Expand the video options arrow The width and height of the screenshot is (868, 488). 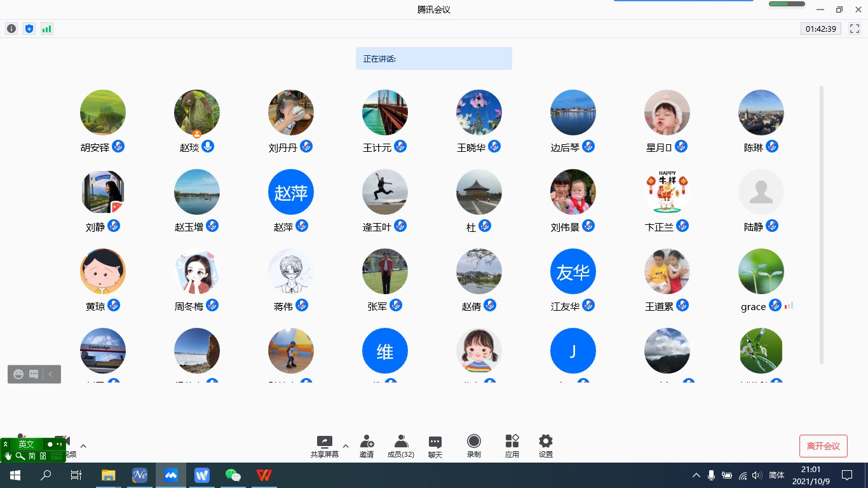83,446
